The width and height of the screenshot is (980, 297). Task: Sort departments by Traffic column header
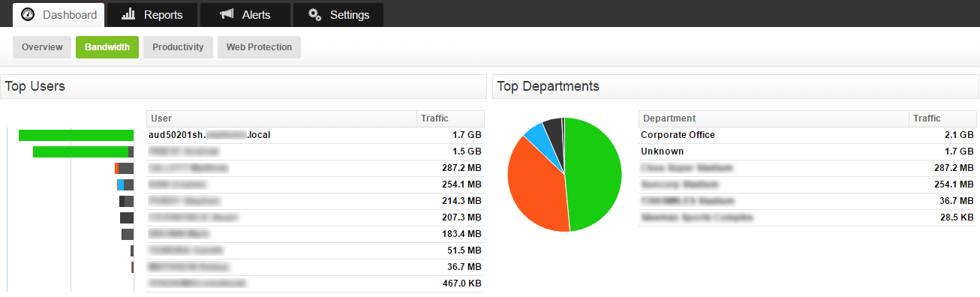click(x=942, y=118)
